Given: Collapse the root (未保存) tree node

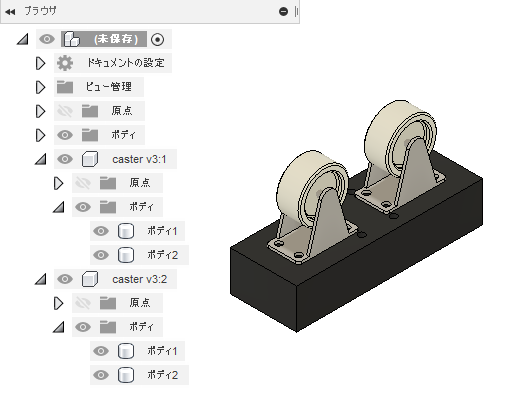Looking at the screenshot, I should pos(23,39).
